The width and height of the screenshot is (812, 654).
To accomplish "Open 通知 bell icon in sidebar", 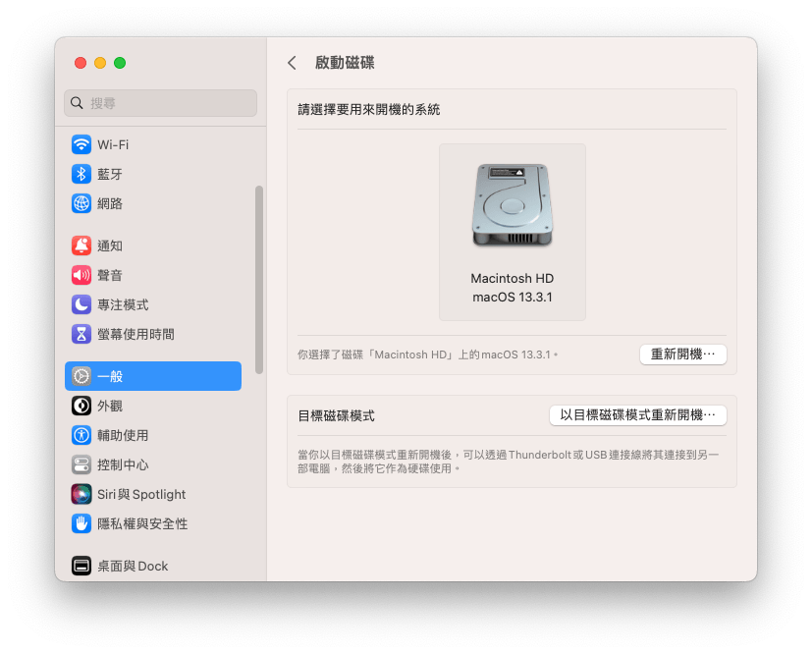I will 81,245.
